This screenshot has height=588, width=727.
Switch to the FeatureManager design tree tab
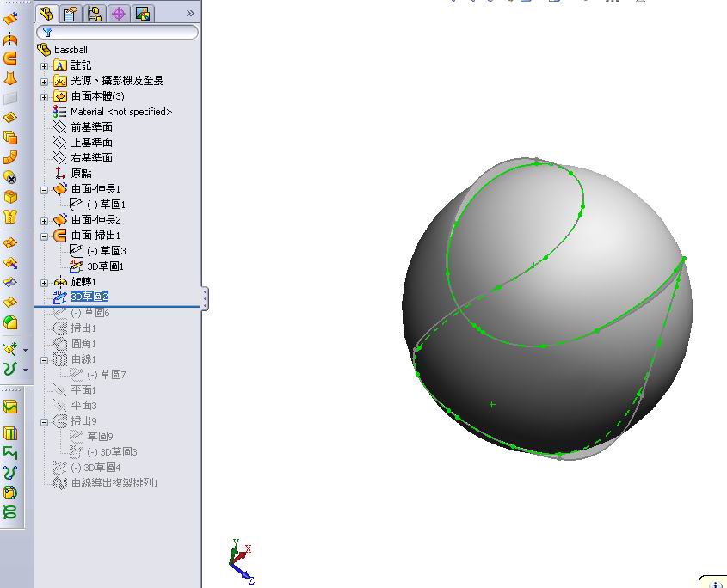tap(46, 14)
